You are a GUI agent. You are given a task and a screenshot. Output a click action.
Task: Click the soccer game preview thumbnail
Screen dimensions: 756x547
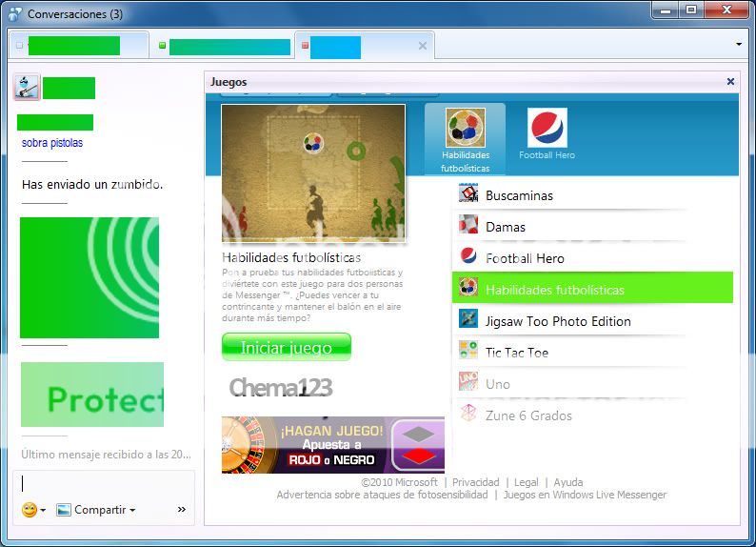(x=313, y=172)
